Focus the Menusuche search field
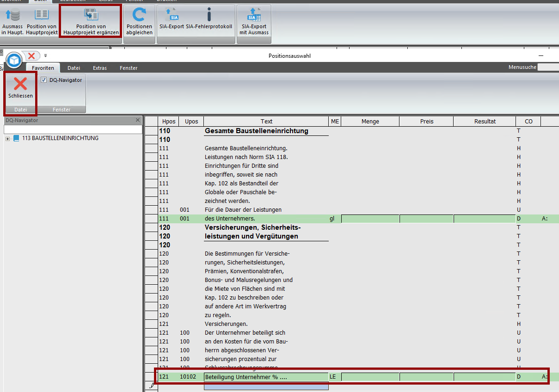This screenshot has width=559, height=392. coord(548,67)
